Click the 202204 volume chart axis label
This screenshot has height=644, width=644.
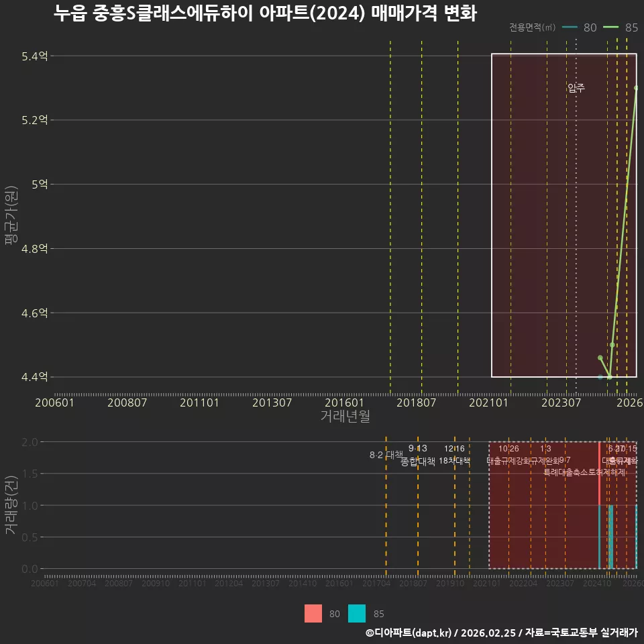(x=523, y=583)
